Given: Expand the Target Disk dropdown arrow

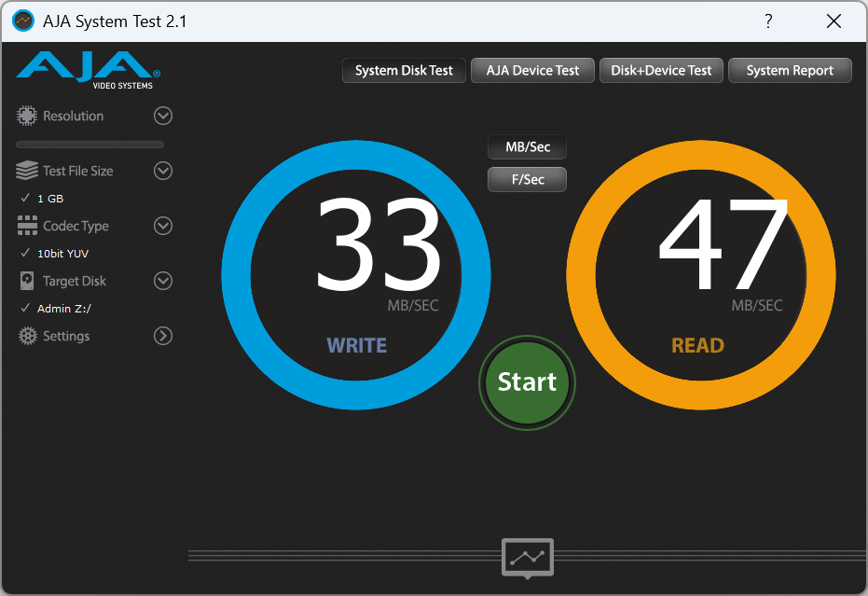Looking at the screenshot, I should pos(163,281).
